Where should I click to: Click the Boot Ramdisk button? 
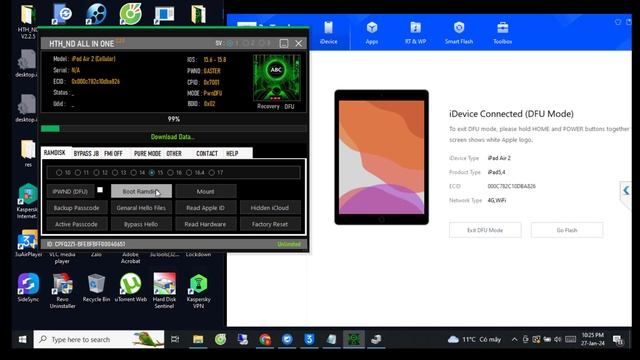(141, 191)
